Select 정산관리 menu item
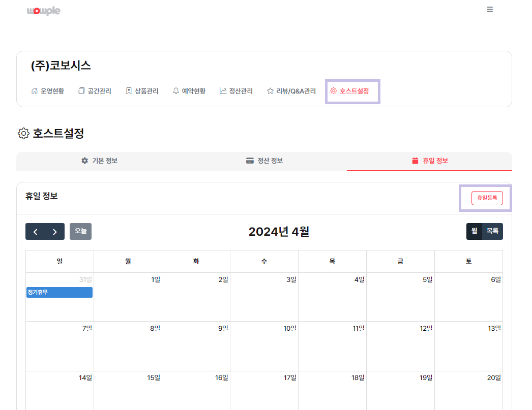The width and height of the screenshot is (532, 410). pyautogui.click(x=236, y=91)
